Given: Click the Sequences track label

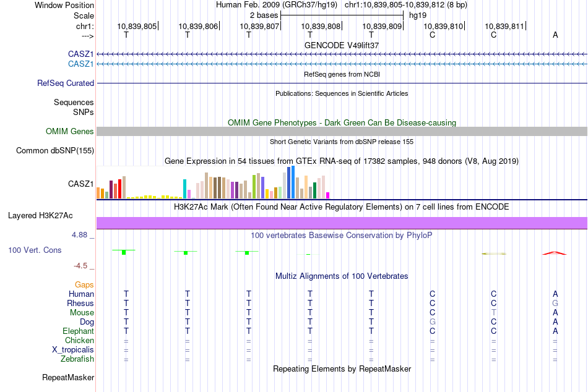Looking at the screenshot, I should click(x=74, y=102).
